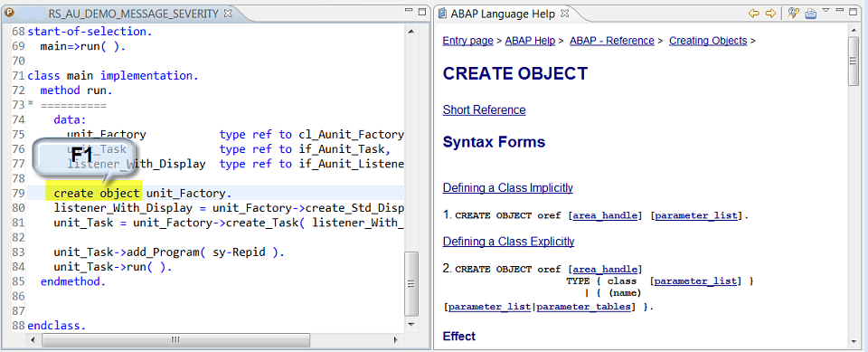Click the Effect heading in help
The image size is (868, 352).
(459, 336)
